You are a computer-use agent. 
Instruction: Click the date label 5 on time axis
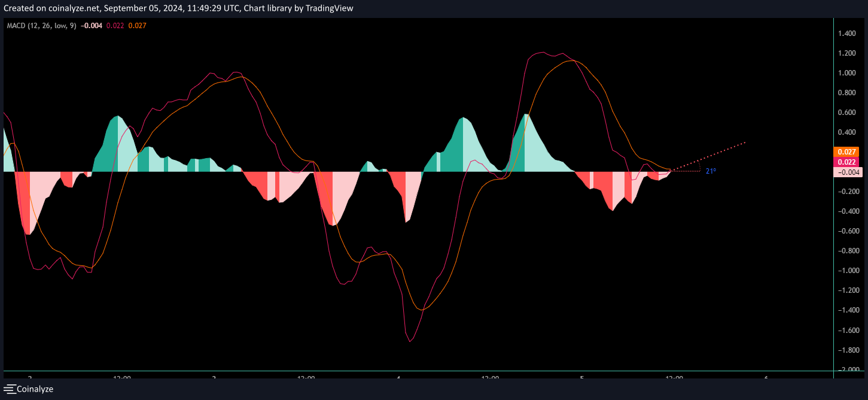(x=582, y=377)
